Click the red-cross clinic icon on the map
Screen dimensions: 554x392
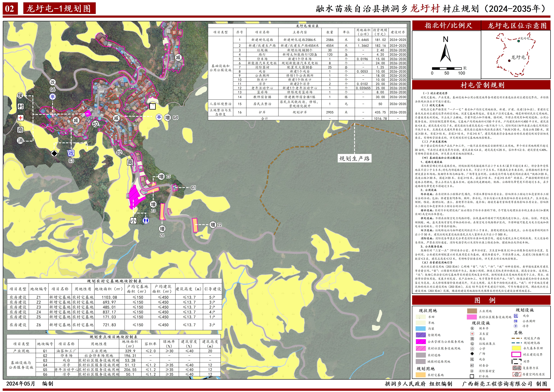tap(21, 118)
